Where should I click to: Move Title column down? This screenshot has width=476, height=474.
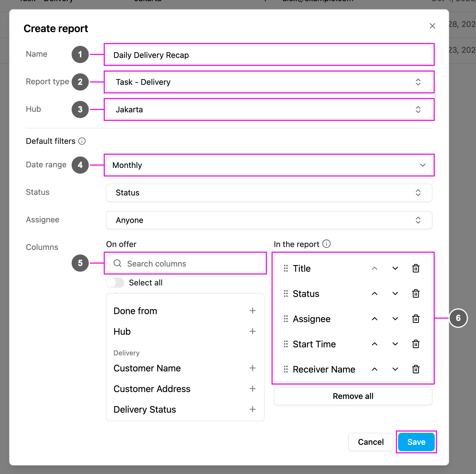[x=395, y=269]
